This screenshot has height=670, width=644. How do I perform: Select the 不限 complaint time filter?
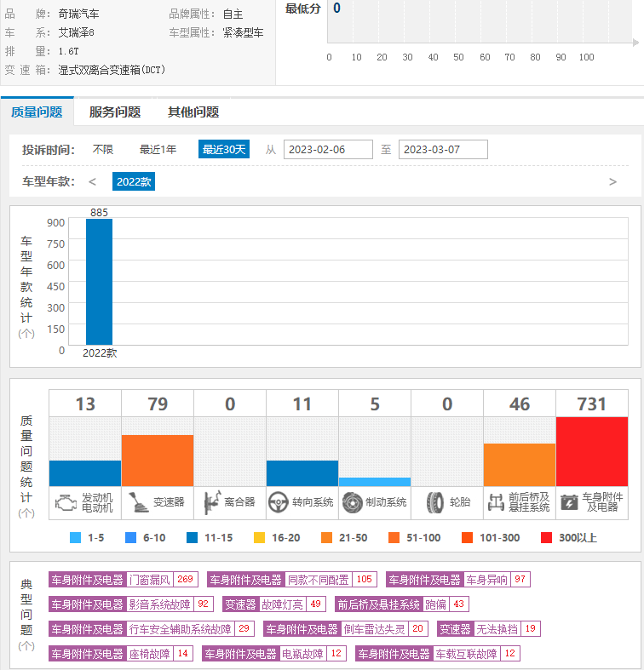[x=103, y=150]
